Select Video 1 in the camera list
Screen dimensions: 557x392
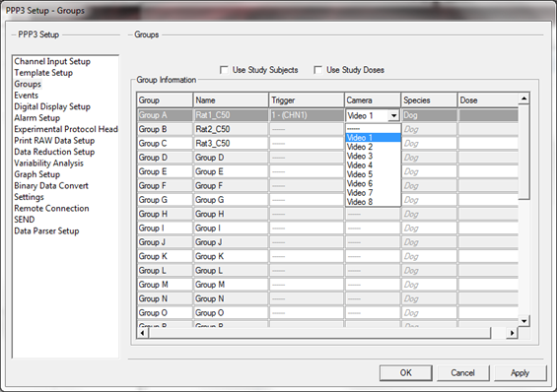pyautogui.click(x=373, y=138)
